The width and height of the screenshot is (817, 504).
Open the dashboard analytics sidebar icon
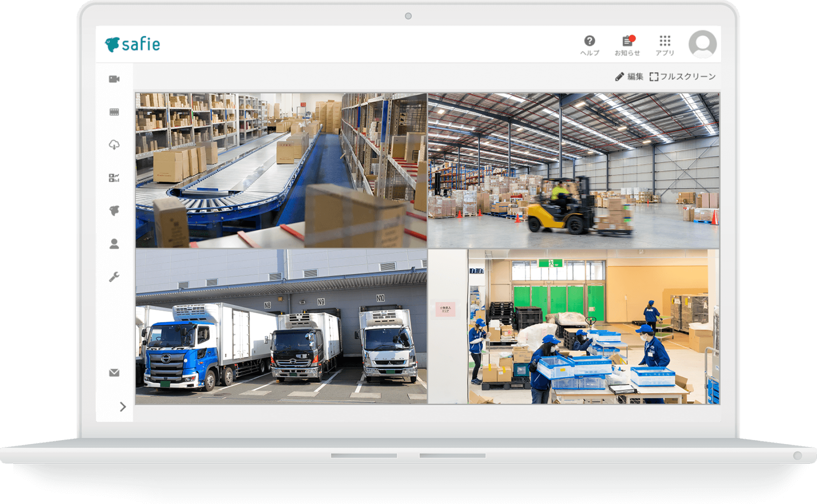coord(114,178)
